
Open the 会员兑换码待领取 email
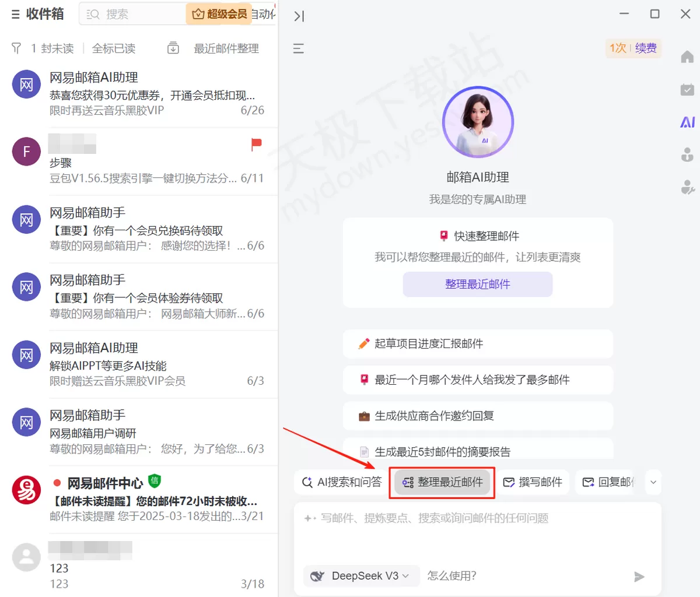tap(139, 229)
